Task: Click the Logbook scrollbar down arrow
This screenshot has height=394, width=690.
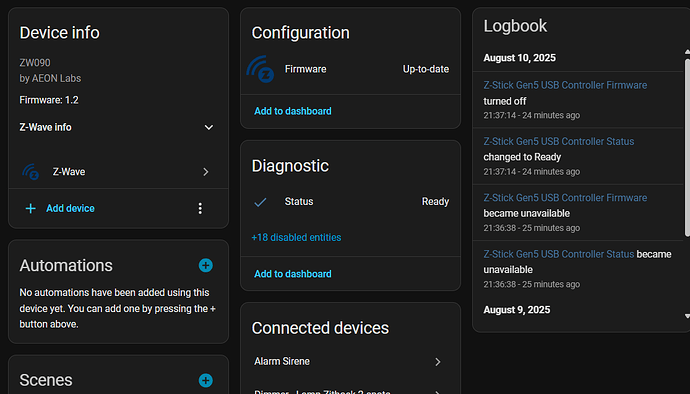Action: (x=687, y=316)
